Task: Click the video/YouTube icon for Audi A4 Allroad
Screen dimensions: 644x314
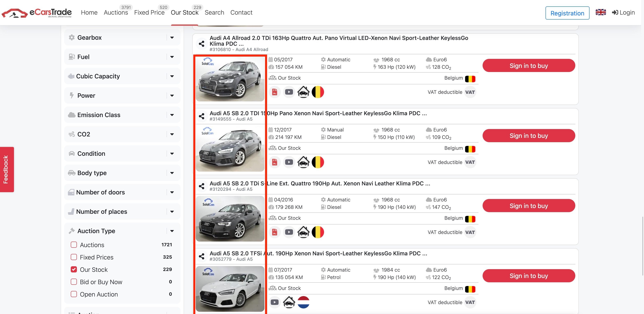Action: click(x=289, y=92)
